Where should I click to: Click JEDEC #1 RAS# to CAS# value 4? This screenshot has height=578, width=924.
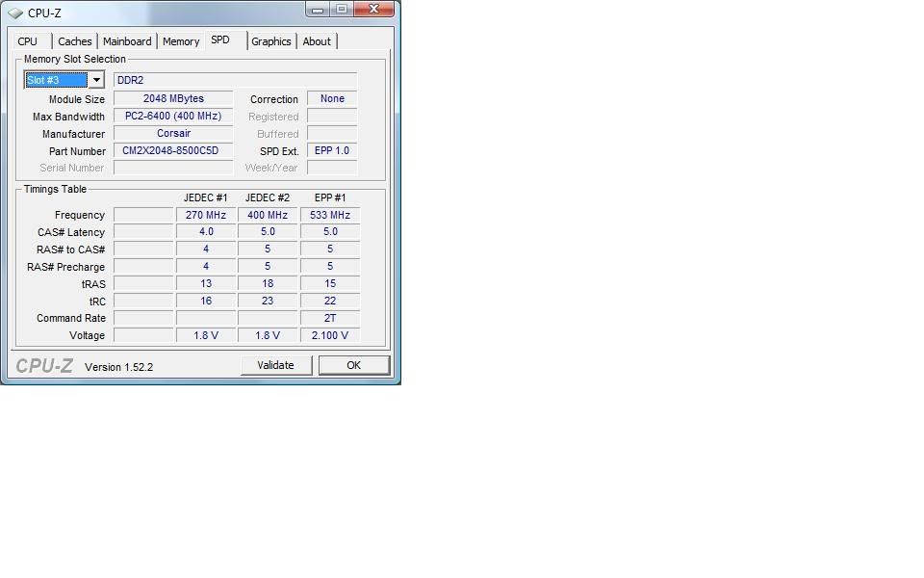point(206,249)
